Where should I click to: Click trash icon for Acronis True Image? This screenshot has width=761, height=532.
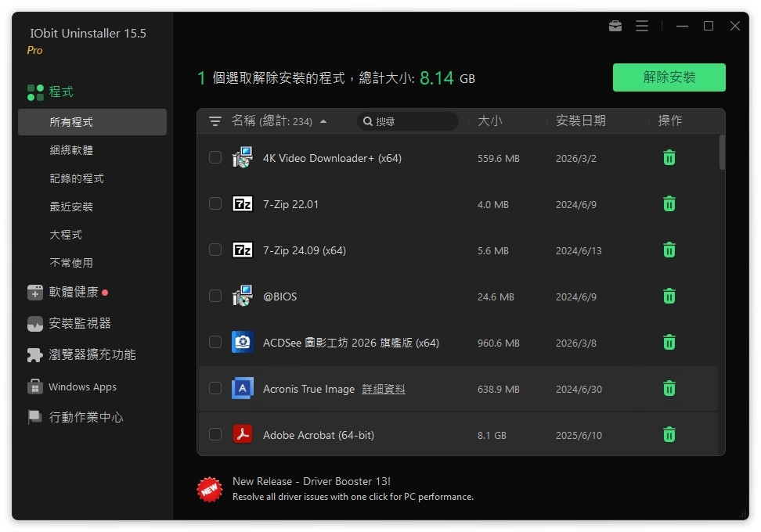669,388
